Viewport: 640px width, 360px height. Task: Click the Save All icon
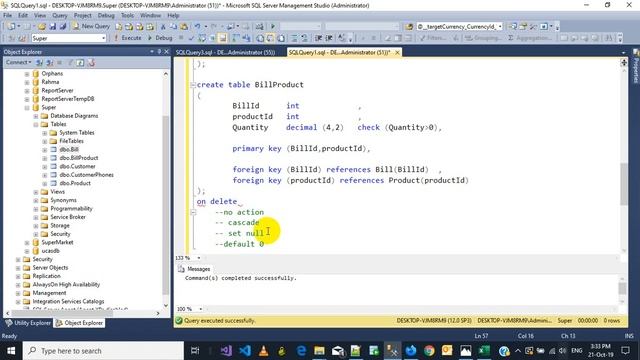(x=62, y=27)
